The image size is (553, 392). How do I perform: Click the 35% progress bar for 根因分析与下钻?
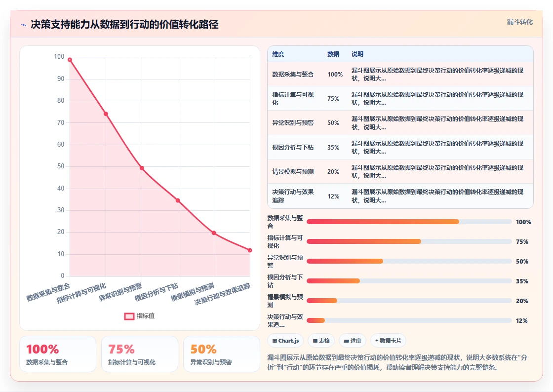(x=409, y=281)
